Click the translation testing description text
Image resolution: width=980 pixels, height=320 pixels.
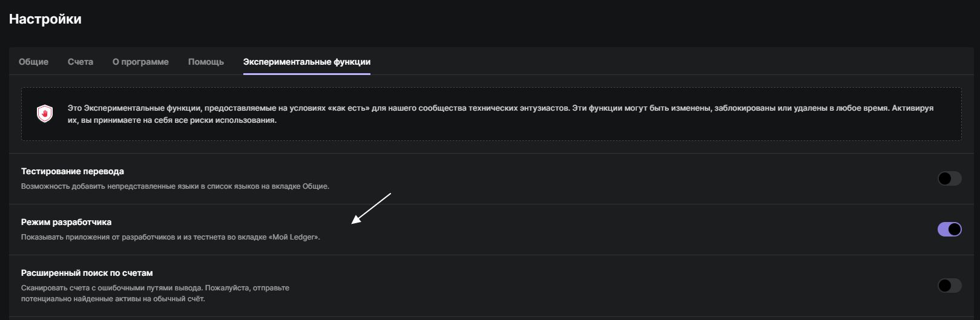(175, 186)
